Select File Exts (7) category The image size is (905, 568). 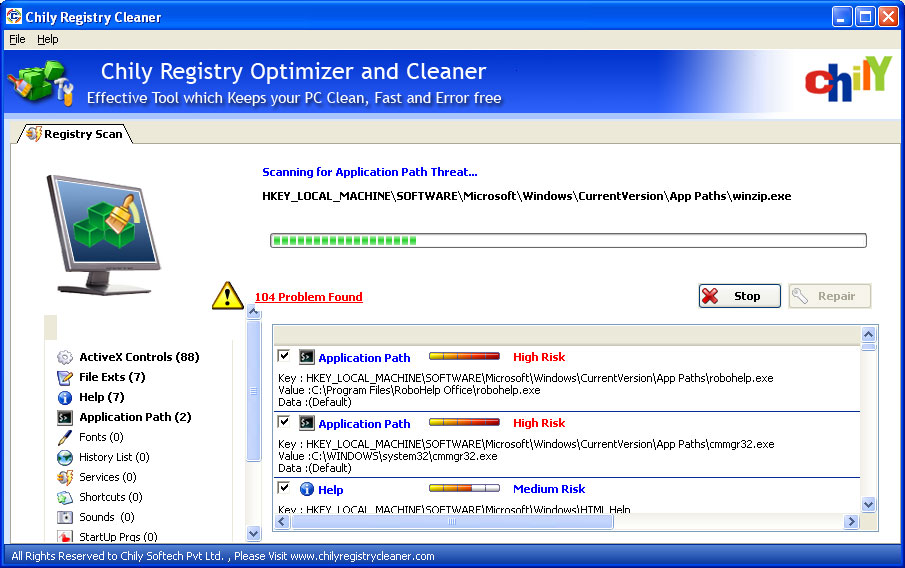(x=112, y=377)
